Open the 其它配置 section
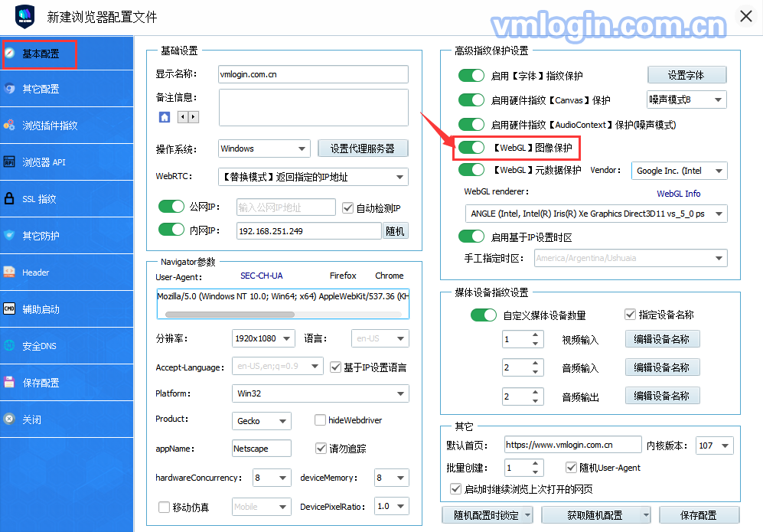763x532 pixels. pos(67,89)
